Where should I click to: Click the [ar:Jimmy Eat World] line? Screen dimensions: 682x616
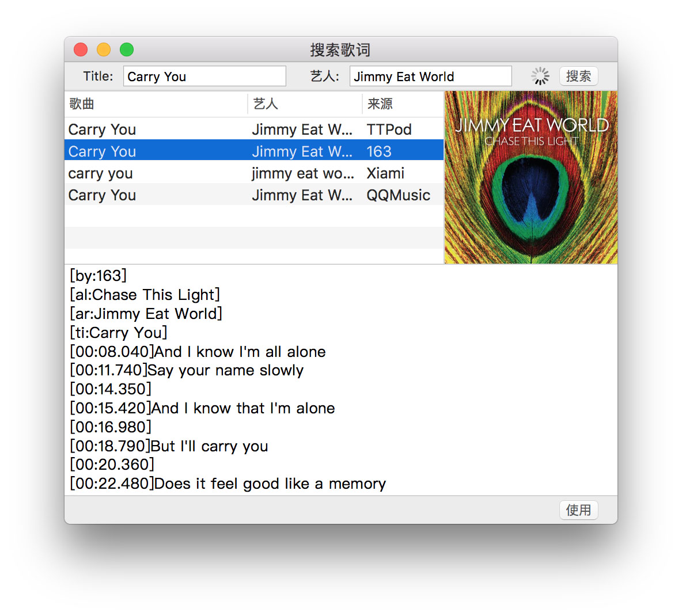coord(146,313)
